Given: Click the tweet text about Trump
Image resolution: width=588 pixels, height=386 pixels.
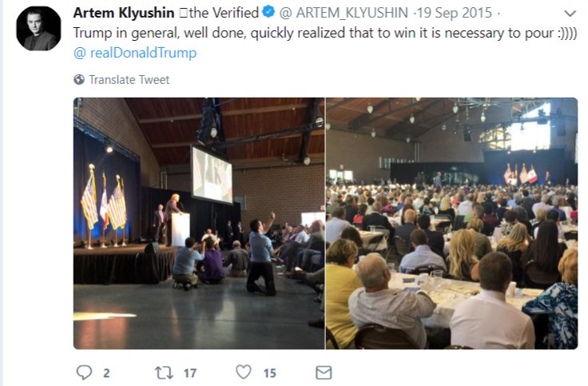Looking at the screenshot, I should click(x=324, y=33).
